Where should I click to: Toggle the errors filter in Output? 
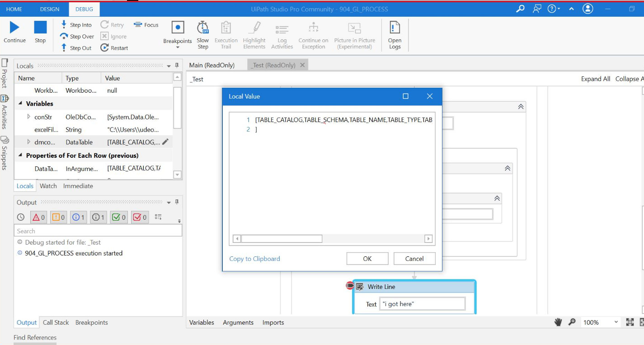click(x=39, y=217)
